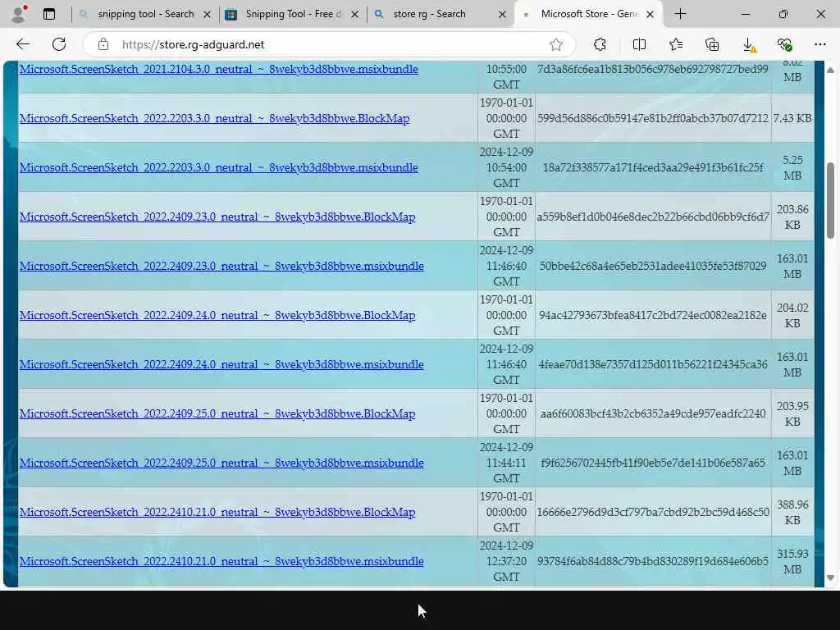
Task: Select date 2024-12-09 11:44:11 GMT cell
Action: [x=506, y=463]
